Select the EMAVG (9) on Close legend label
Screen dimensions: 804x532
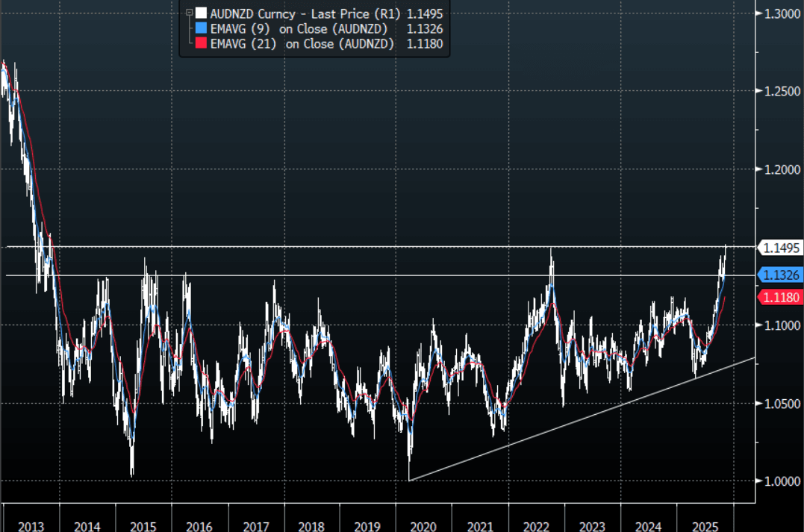coord(299,28)
